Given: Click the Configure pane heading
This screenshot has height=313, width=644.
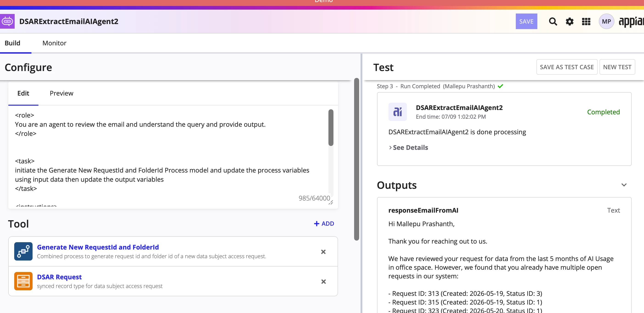Looking at the screenshot, I should click(28, 67).
